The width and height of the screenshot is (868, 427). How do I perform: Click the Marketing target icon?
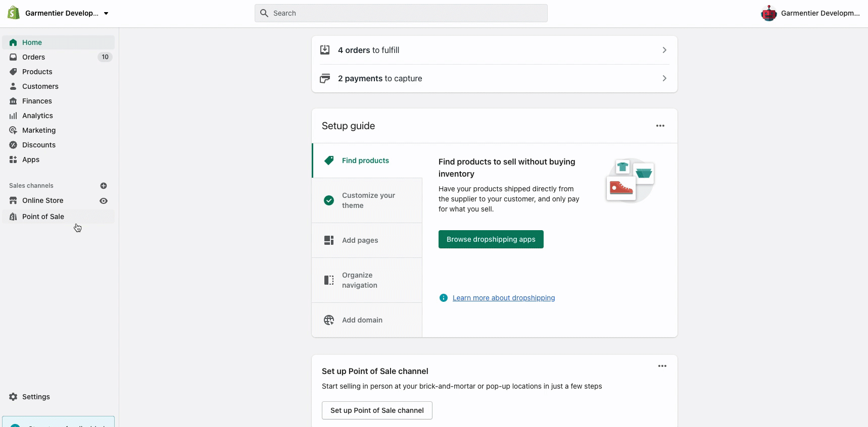tap(13, 130)
